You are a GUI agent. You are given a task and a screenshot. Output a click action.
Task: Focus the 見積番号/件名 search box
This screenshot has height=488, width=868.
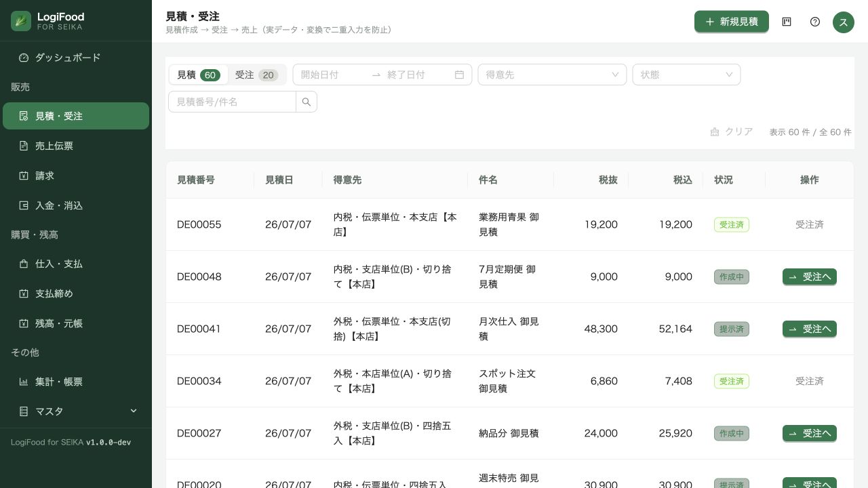pos(232,102)
